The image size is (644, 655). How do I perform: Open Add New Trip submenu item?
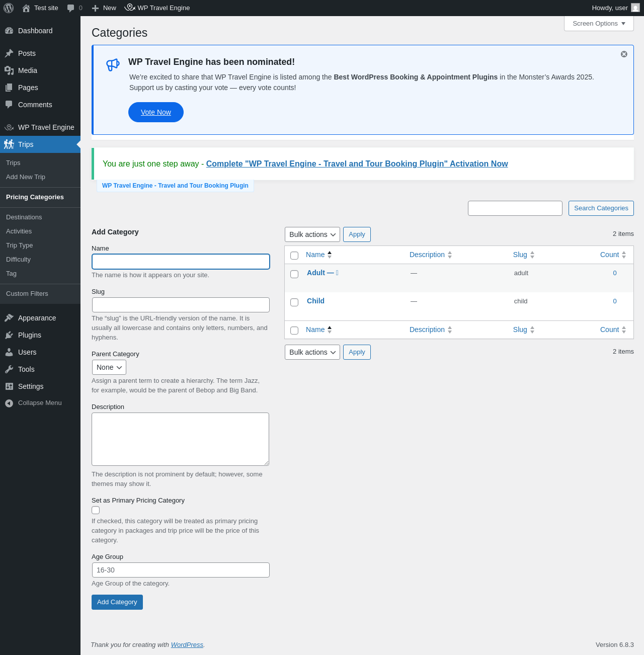[x=40, y=177]
